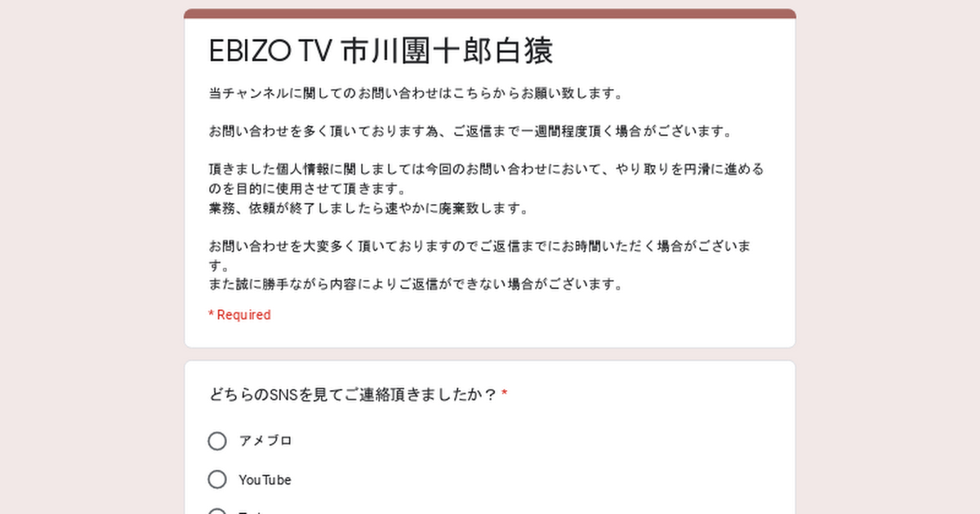Click the どちらのSNSを見てご連絡頂きましたか question text
Viewport: 980px width, 514px height.
click(x=353, y=395)
